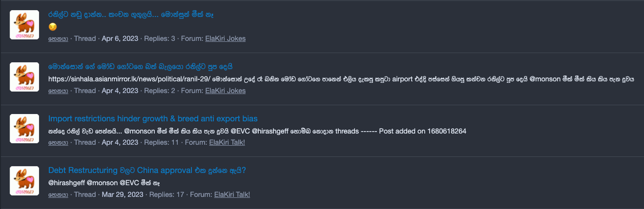Viewport: 644px width, 209px height.
Task: Open the thread titled Import restrictions hinder growth
Action: tap(153, 119)
